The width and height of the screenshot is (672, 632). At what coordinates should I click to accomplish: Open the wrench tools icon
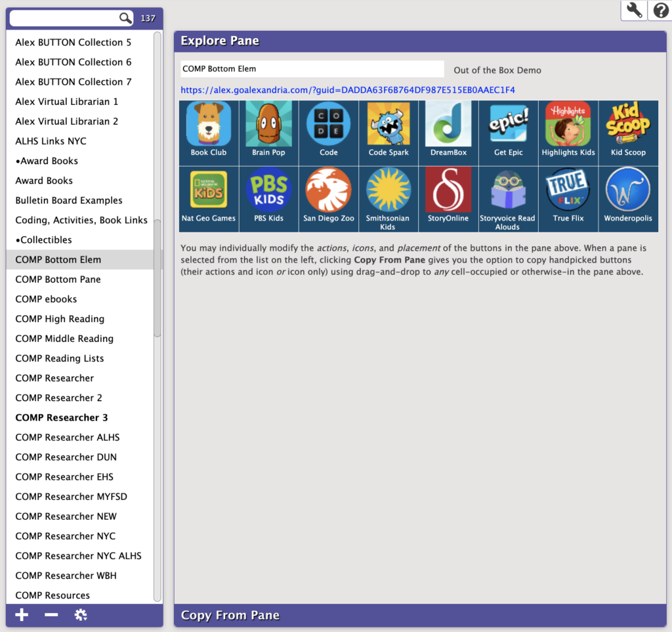pyautogui.click(x=633, y=11)
